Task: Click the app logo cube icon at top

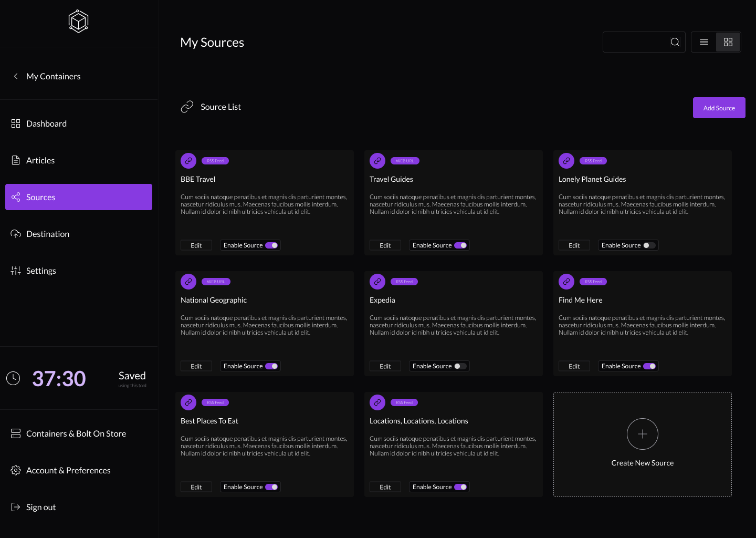Action: click(x=78, y=21)
